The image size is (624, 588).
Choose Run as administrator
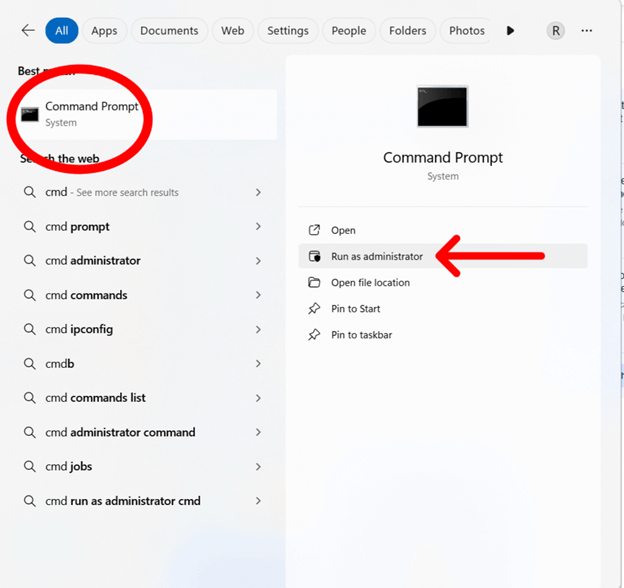(x=377, y=257)
